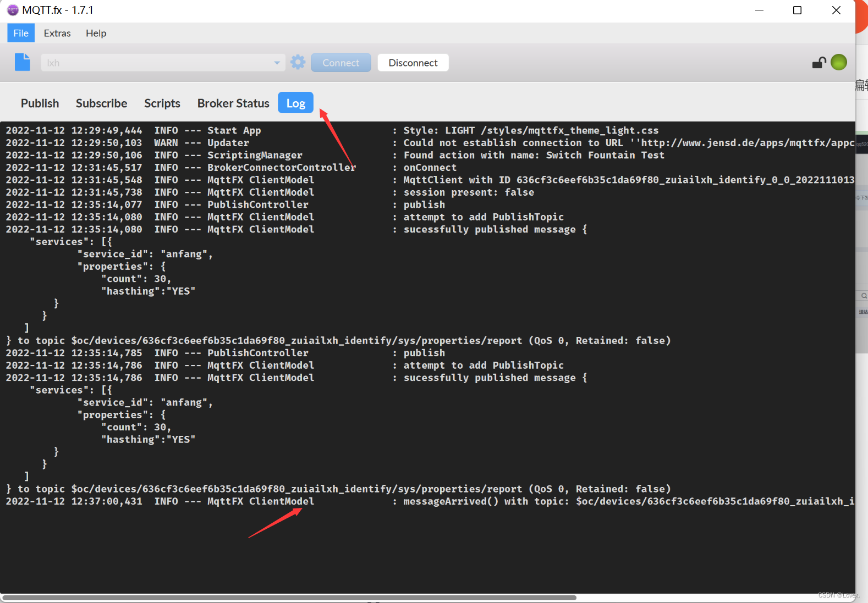868x603 pixels.
Task: Open the Extras menu
Action: point(57,33)
